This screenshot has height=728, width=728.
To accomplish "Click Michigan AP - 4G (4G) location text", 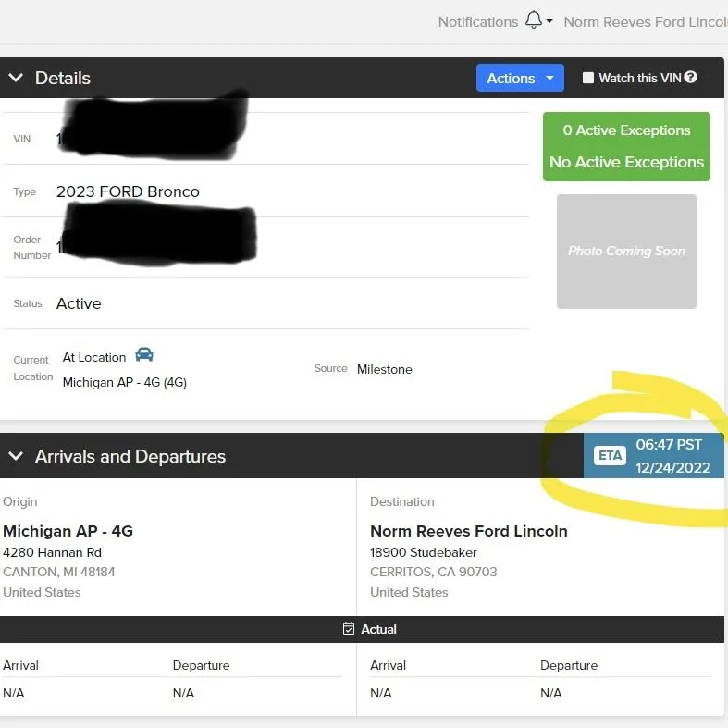I will (125, 382).
